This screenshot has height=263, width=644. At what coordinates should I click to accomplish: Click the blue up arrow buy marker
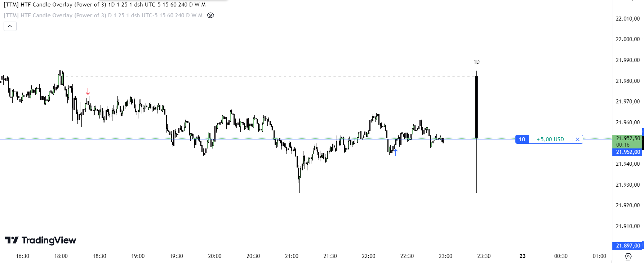click(x=396, y=152)
